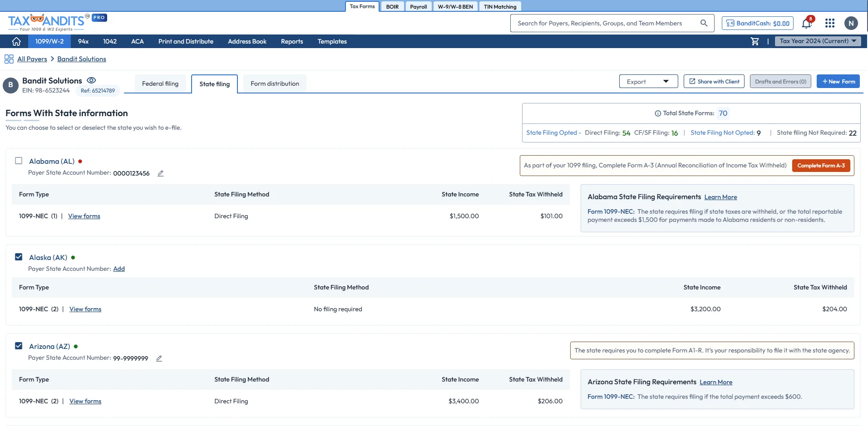
Task: Open the Templates menu
Action: 332,41
